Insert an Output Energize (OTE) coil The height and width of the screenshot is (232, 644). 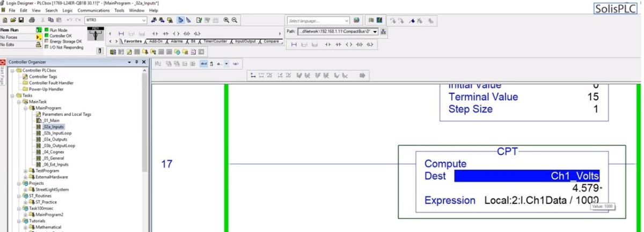pos(176,33)
